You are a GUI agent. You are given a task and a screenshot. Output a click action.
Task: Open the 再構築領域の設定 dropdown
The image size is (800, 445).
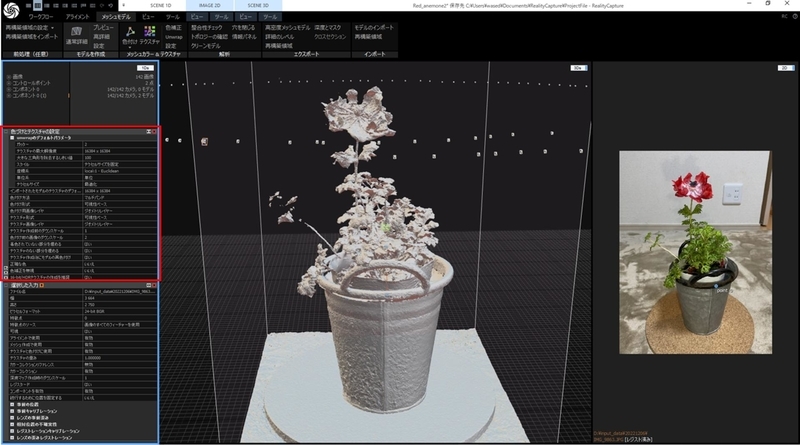click(30, 28)
